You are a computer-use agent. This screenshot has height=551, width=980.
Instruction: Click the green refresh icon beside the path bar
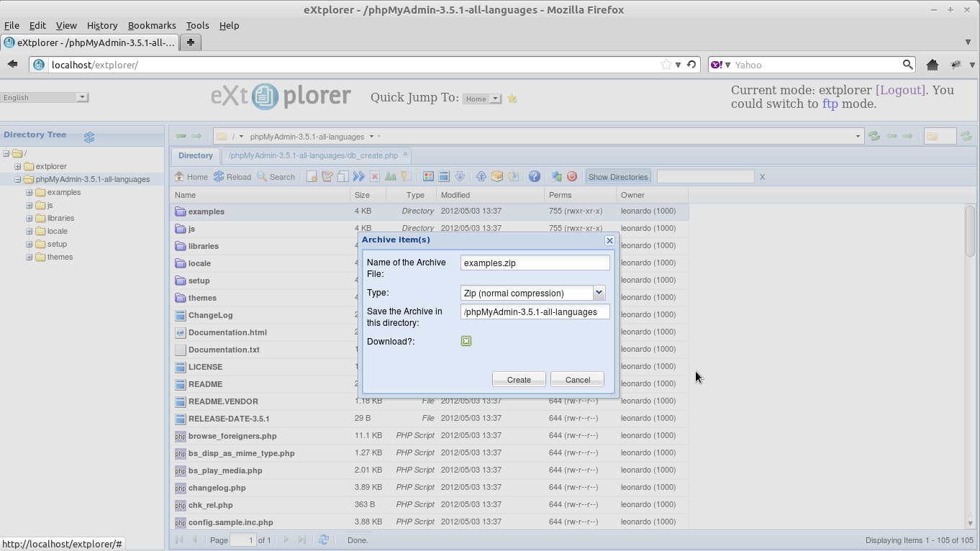[x=874, y=136]
